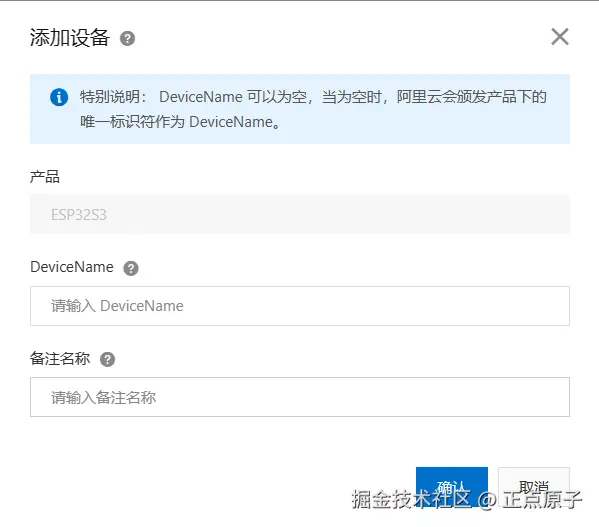The height and width of the screenshot is (527, 599).
Task: Click the 特别说明 notice text
Action: click(313, 109)
